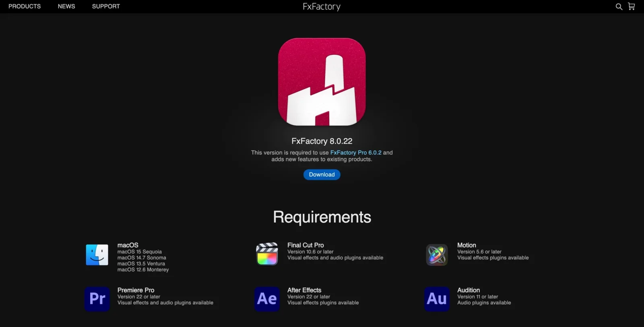Open the shopping cart icon

(x=632, y=6)
